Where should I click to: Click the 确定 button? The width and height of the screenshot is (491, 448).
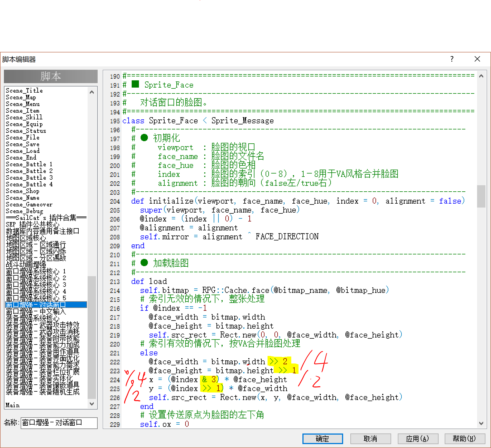tap(322, 439)
